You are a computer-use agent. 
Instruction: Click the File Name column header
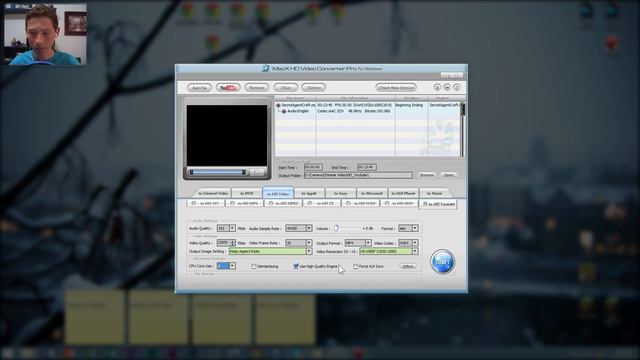(295, 98)
